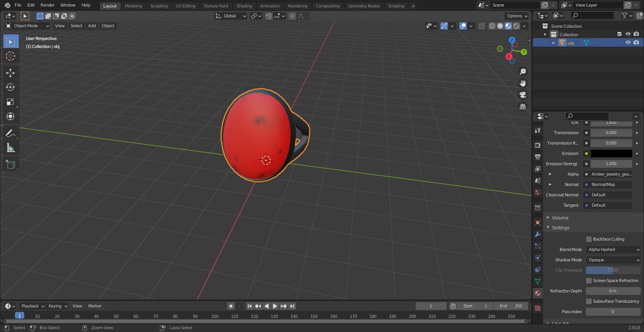Open the Texture properties tab

point(537,308)
